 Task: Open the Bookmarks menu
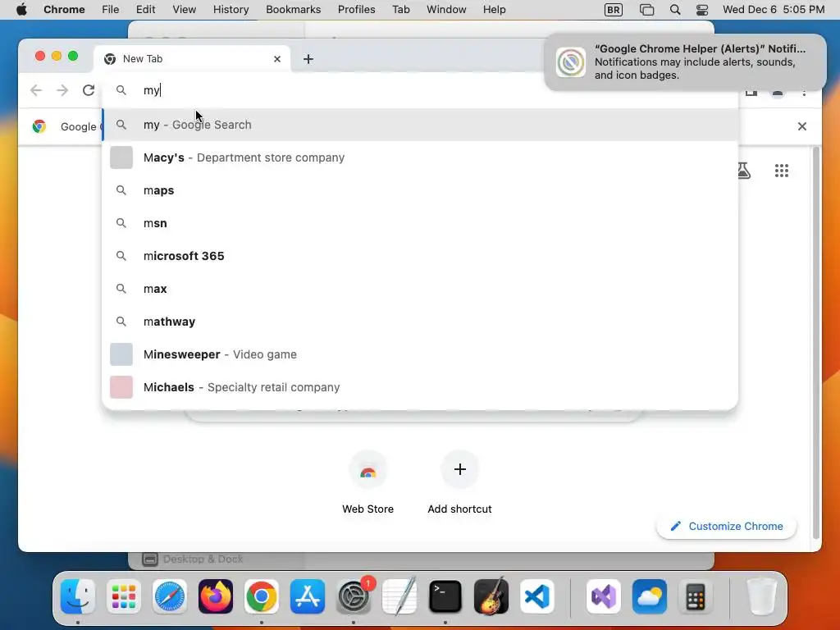pos(293,10)
